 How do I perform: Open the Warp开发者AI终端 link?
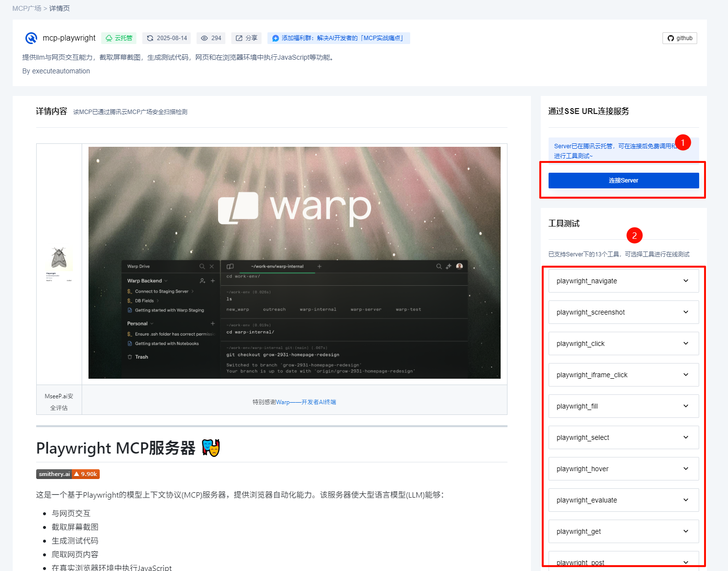tap(306, 402)
